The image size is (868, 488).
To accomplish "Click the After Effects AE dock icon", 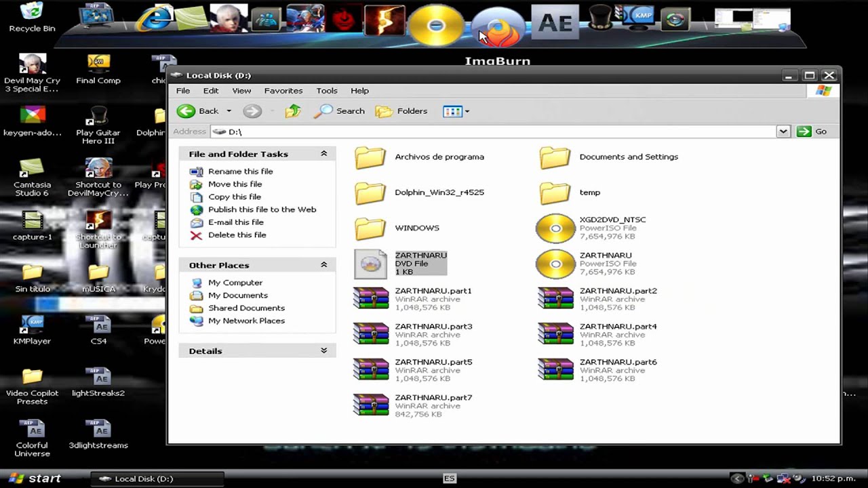I will (x=555, y=22).
